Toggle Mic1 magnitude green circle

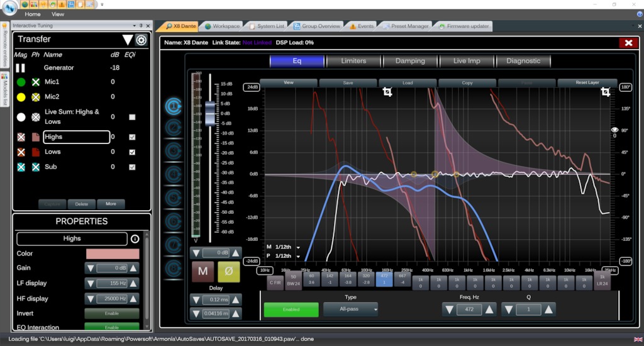click(x=21, y=82)
